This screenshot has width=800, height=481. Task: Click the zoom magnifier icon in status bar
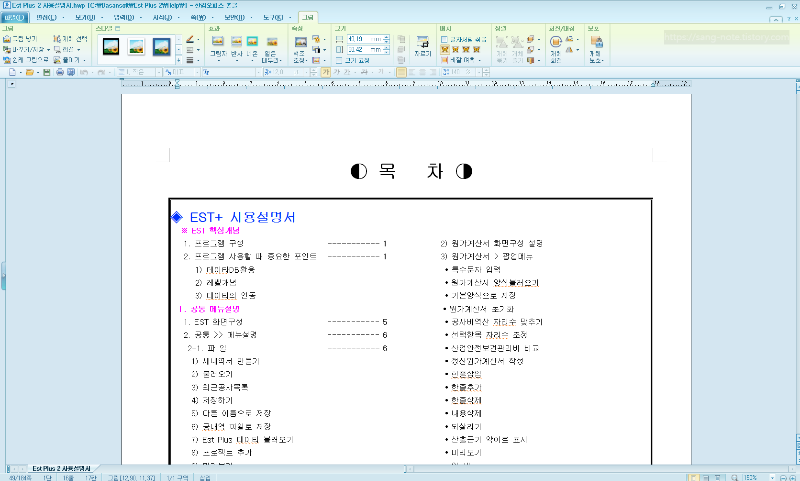[x=734, y=477]
